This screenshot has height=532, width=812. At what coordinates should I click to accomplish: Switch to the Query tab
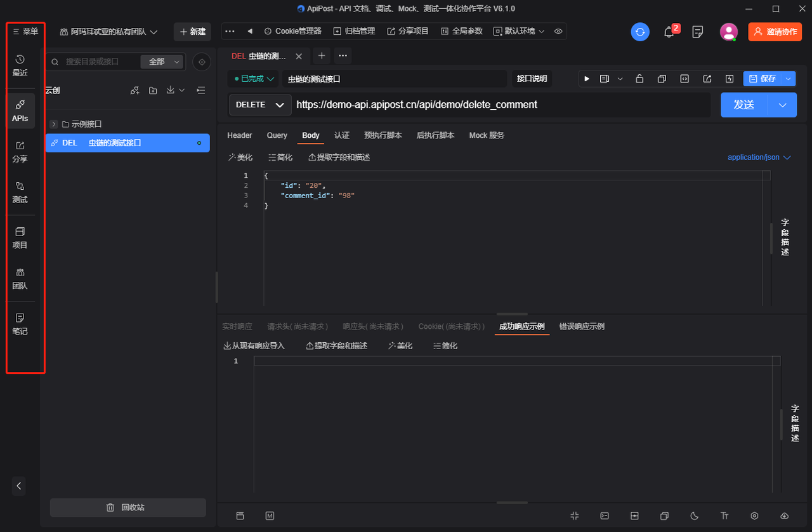277,135
